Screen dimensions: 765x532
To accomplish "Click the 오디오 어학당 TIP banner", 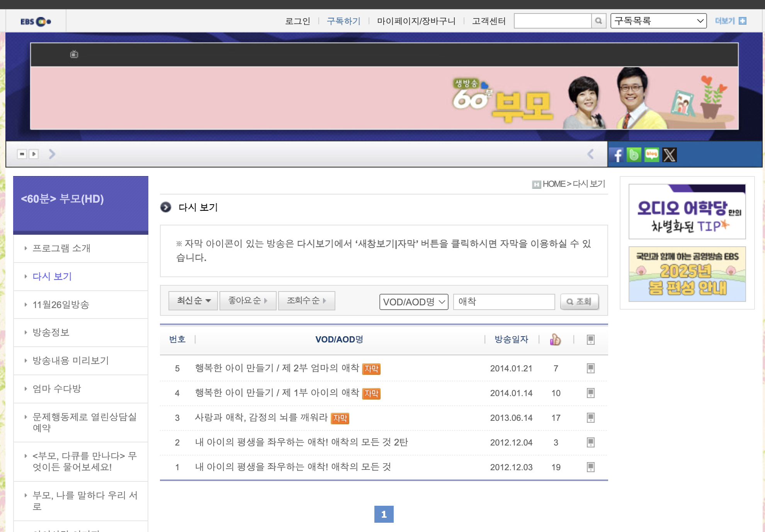I will tap(687, 212).
